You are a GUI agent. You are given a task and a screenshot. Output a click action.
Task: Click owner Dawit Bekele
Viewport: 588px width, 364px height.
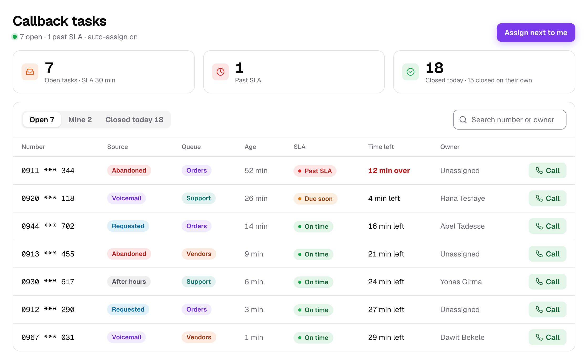click(x=462, y=337)
